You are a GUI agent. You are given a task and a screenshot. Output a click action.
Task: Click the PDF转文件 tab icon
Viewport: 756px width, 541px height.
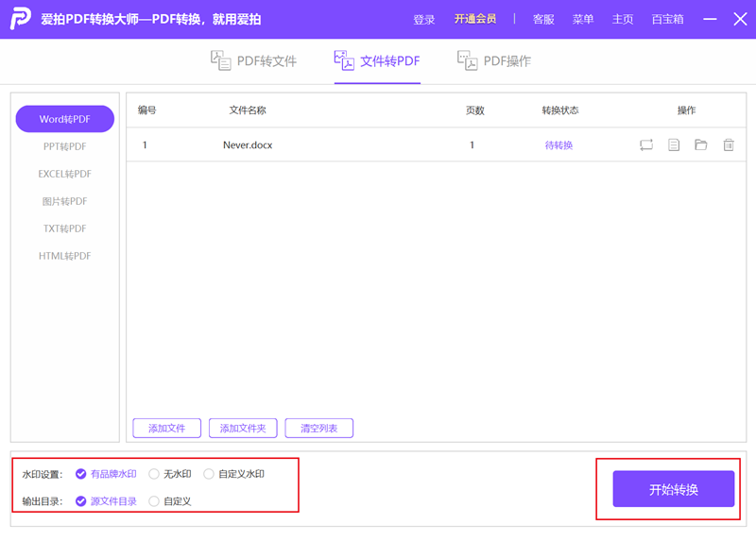pyautogui.click(x=221, y=60)
